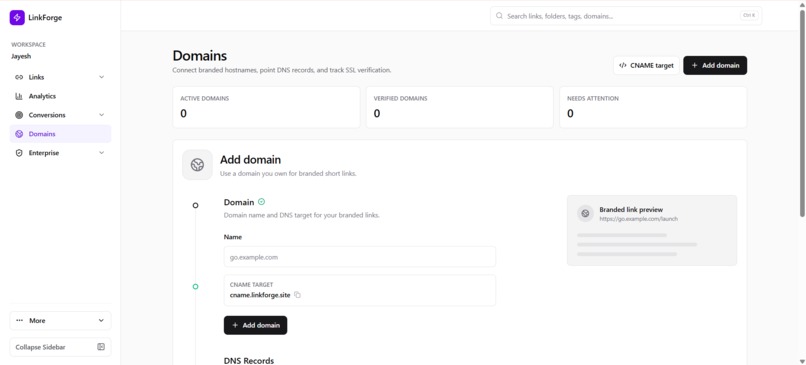Click the Verified Domains stat card
This screenshot has width=806, height=365.
tap(460, 107)
